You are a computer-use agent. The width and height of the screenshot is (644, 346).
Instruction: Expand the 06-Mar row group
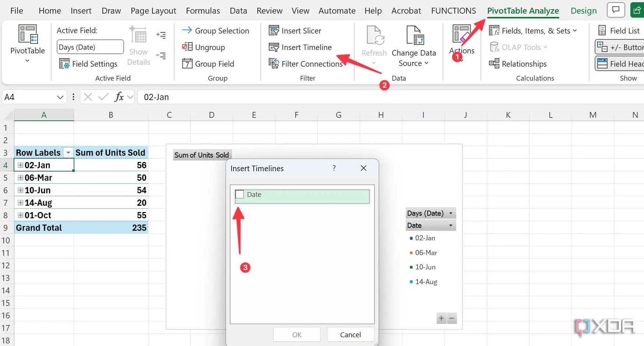click(21, 177)
